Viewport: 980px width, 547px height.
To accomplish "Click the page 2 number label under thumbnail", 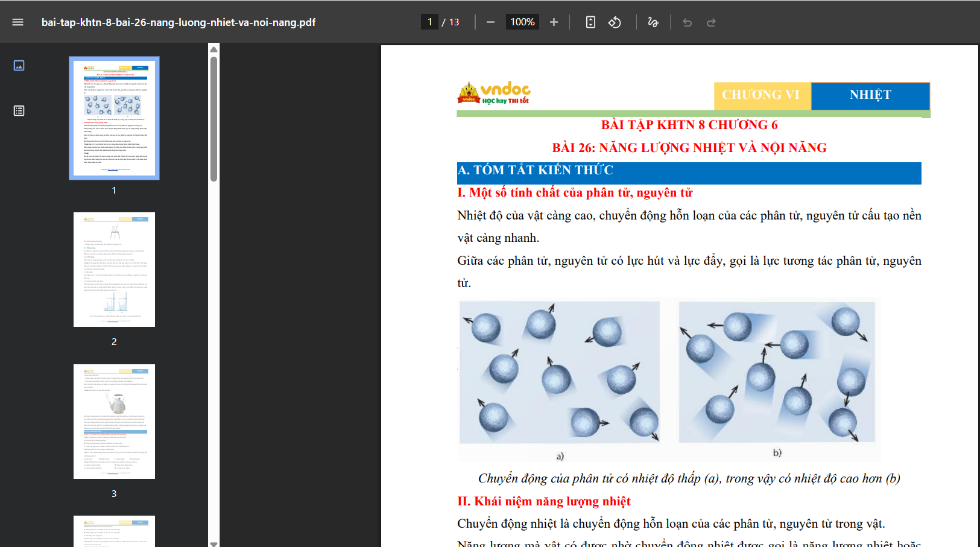I will tap(114, 341).
